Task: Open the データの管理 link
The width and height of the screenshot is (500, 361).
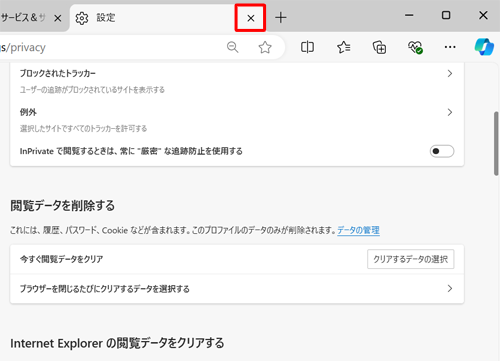Action: (358, 230)
